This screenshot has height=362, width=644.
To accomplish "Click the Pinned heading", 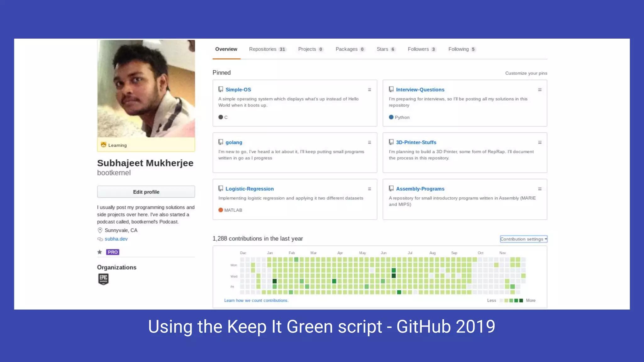I will click(x=222, y=73).
